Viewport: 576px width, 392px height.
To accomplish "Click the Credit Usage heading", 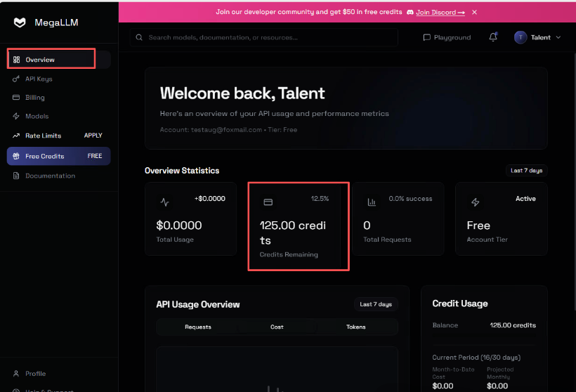I will [x=460, y=303].
